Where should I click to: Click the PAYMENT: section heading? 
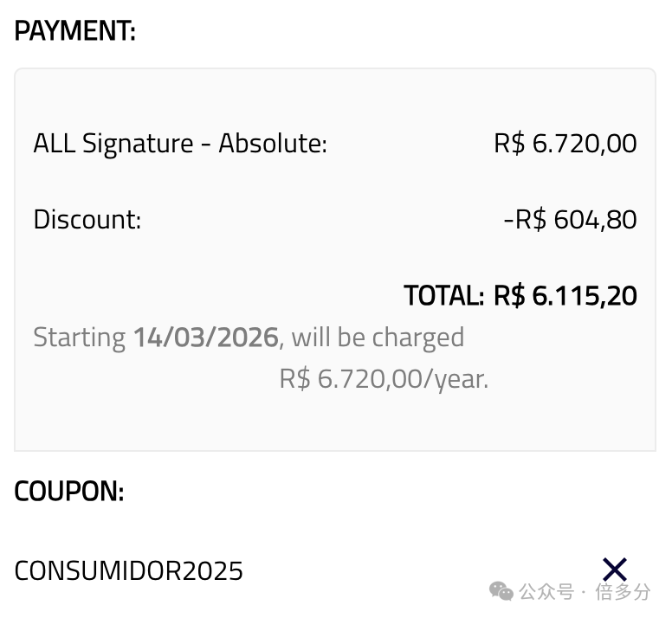click(75, 30)
